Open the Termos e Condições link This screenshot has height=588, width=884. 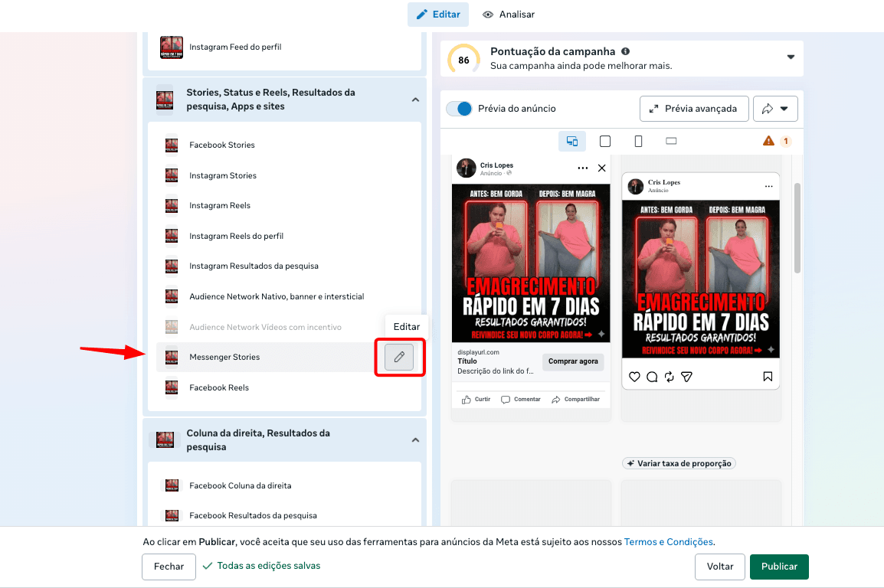click(667, 541)
